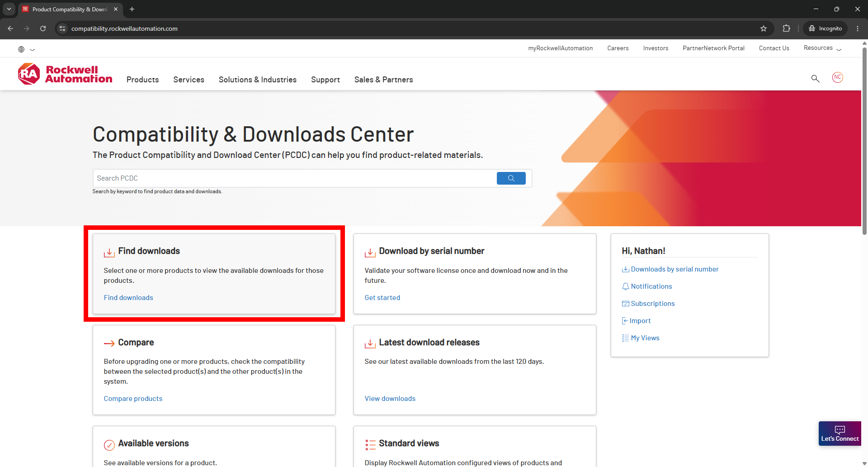Click the Search PCDC input field
This screenshot has height=467, width=868.
(x=295, y=178)
